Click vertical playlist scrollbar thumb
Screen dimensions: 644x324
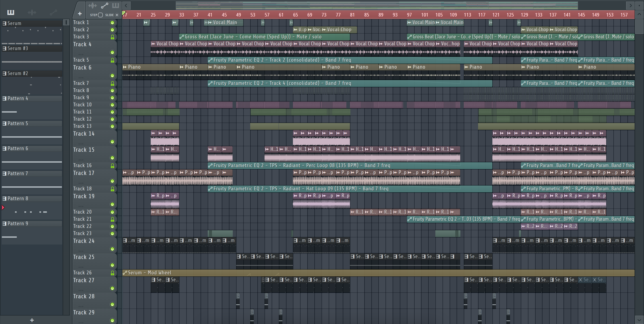[639, 27]
